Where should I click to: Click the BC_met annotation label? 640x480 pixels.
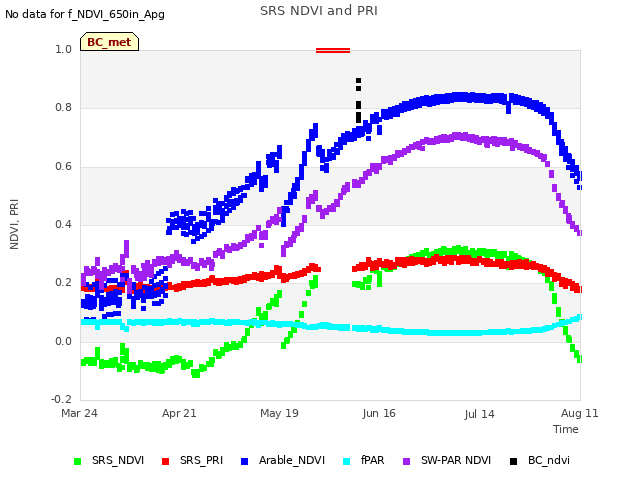click(x=109, y=42)
